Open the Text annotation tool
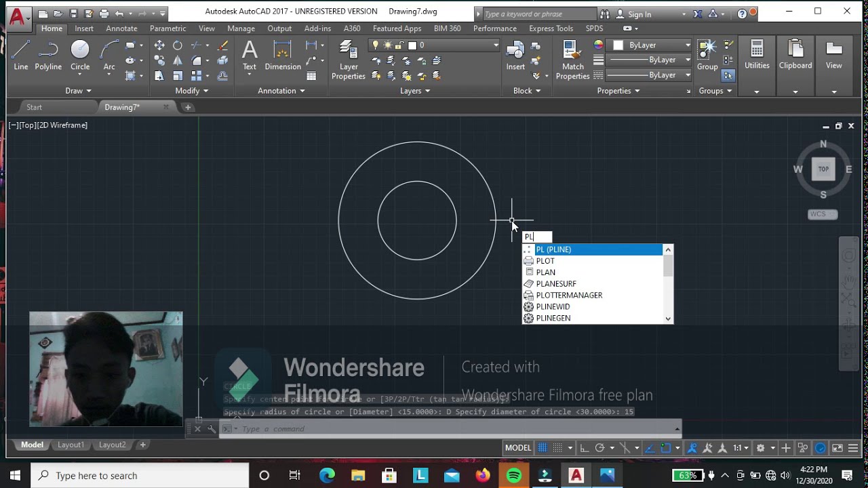This screenshot has width=868, height=488. pos(250,56)
